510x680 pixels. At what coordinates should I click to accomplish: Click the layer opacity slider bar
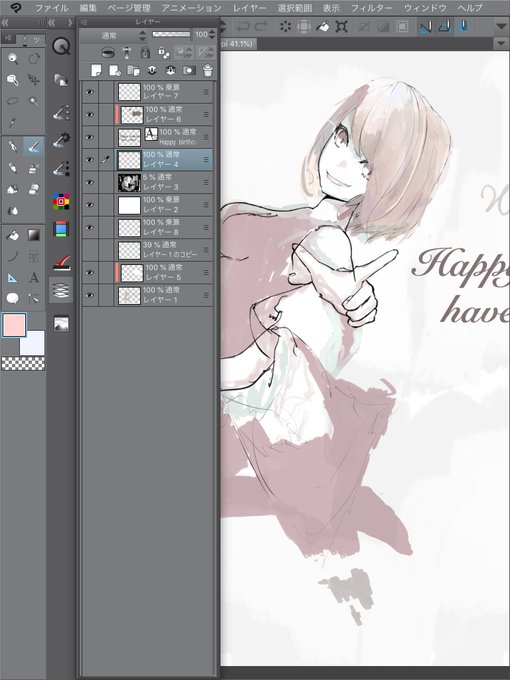171,34
